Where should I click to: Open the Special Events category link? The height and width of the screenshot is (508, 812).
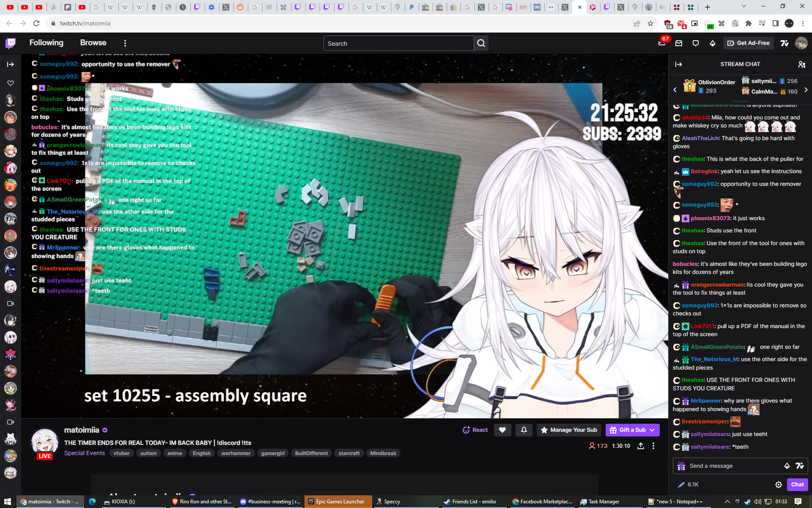tap(84, 453)
